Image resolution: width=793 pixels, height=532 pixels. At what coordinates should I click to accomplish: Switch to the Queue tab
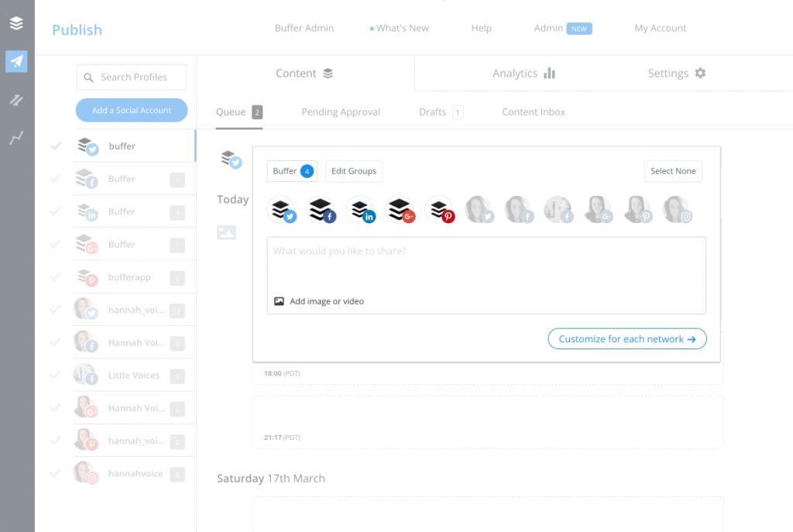point(239,112)
